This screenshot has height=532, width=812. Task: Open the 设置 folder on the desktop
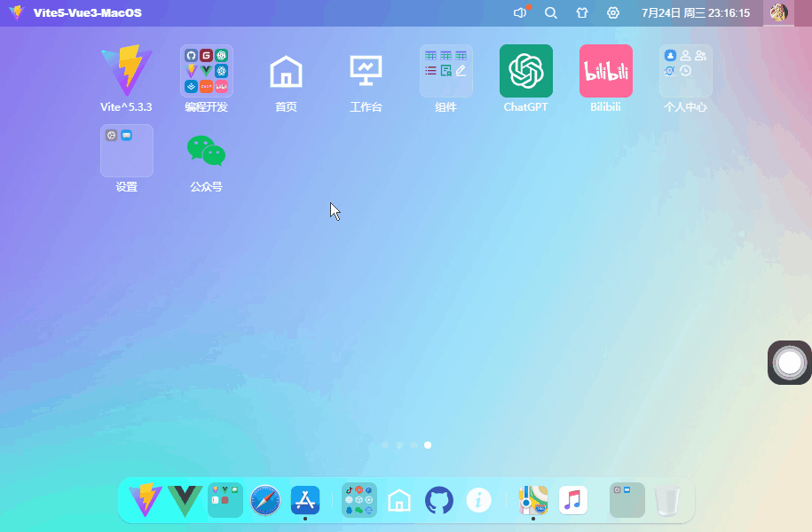(126, 151)
